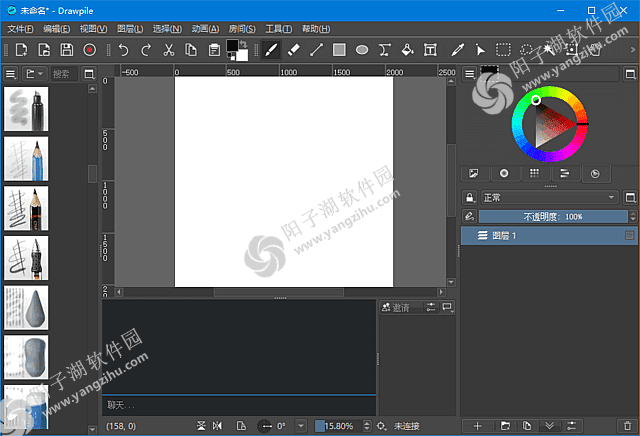This screenshot has width=640, height=436.
Task: Add a new layer with plus icon
Action: 478,426
